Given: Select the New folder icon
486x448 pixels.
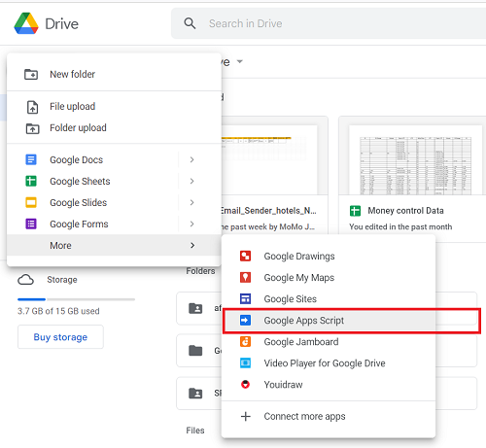Looking at the screenshot, I should point(31,74).
